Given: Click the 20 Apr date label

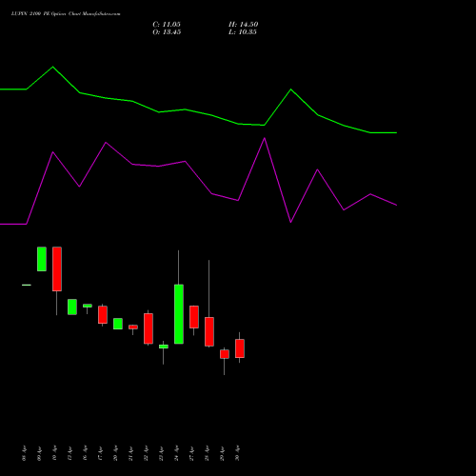Looking at the screenshot, I should (116, 453).
